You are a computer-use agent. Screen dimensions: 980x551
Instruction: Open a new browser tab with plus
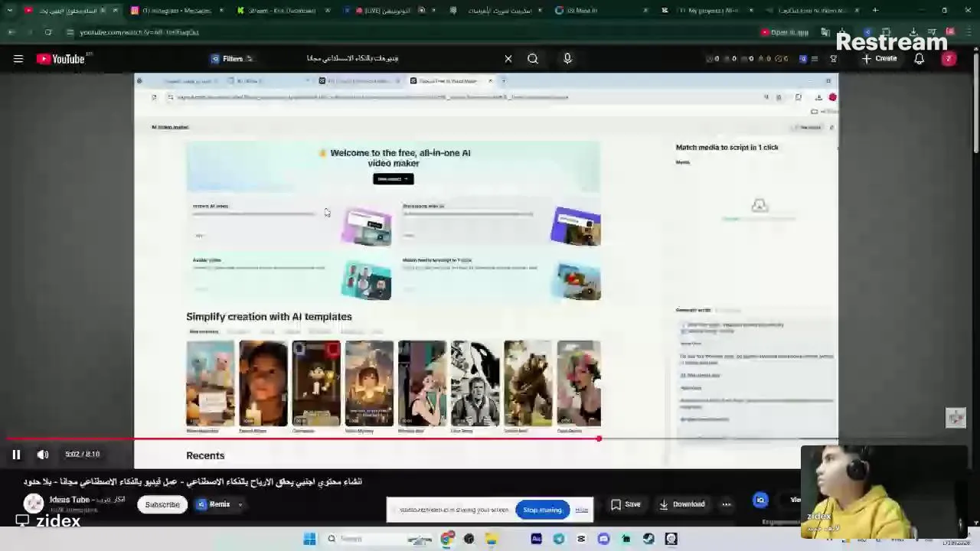click(x=875, y=11)
